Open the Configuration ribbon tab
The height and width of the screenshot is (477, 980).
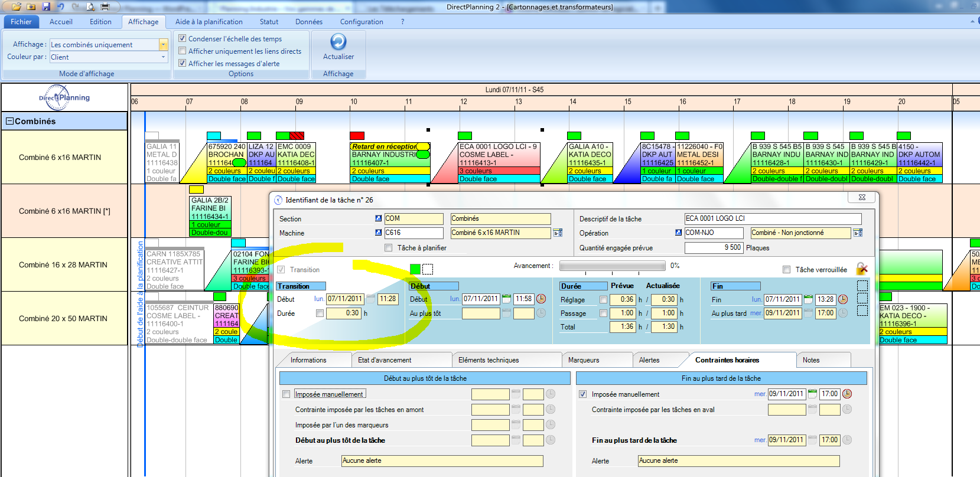coord(362,22)
